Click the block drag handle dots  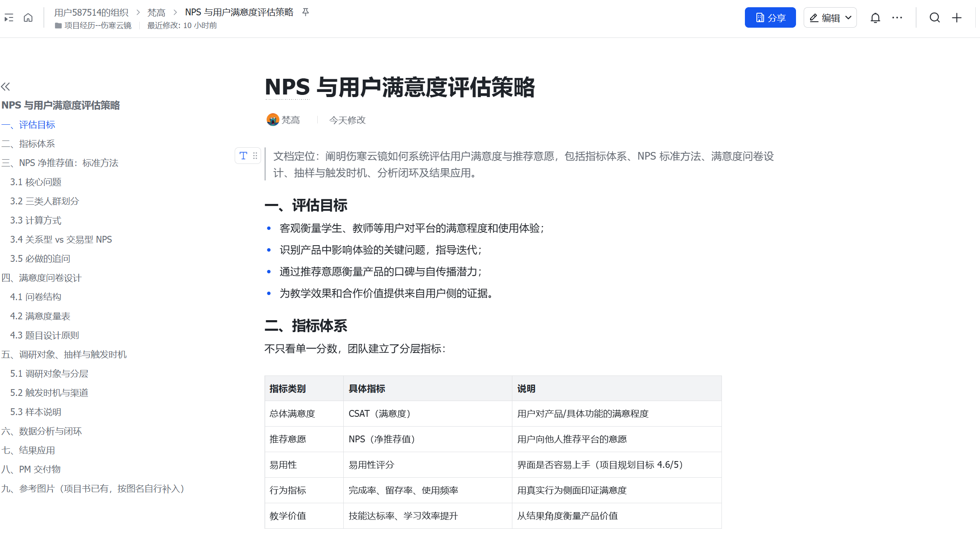(255, 156)
